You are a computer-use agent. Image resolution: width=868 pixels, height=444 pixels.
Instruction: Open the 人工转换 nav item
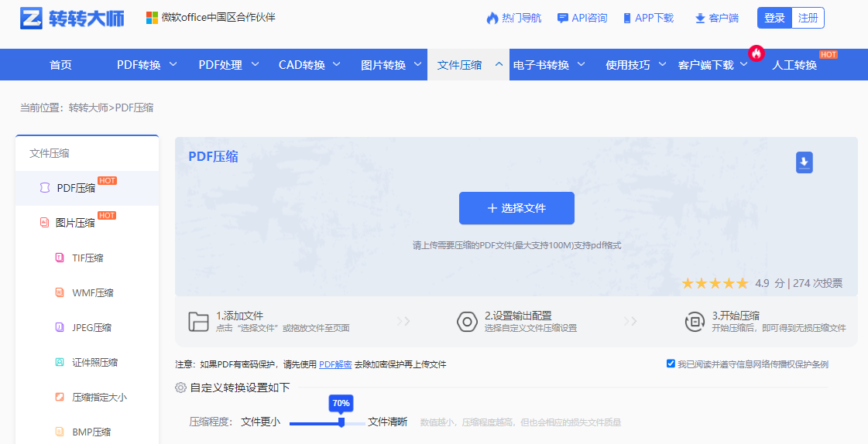click(794, 65)
